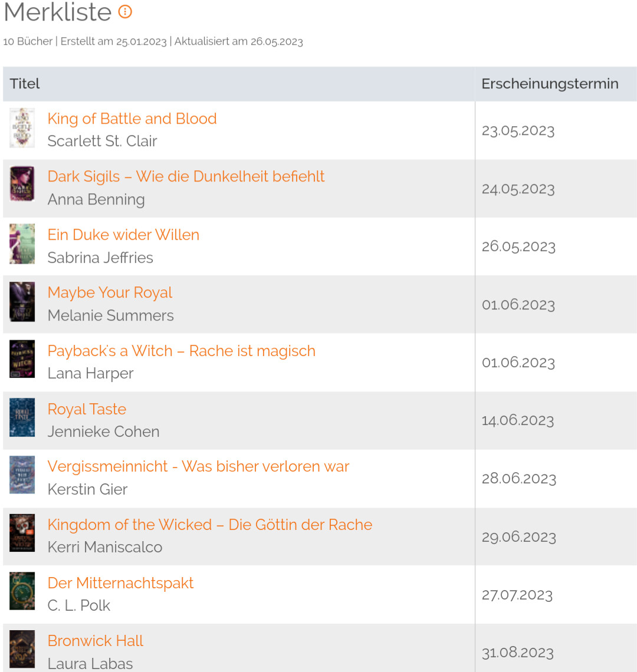
Task: Open Dark Sigils – Wie die Dunkelheit befiehlt
Action: click(186, 177)
